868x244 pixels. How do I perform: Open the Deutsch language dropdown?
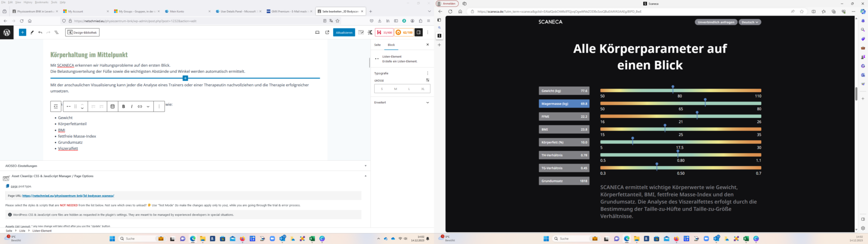pyautogui.click(x=750, y=22)
